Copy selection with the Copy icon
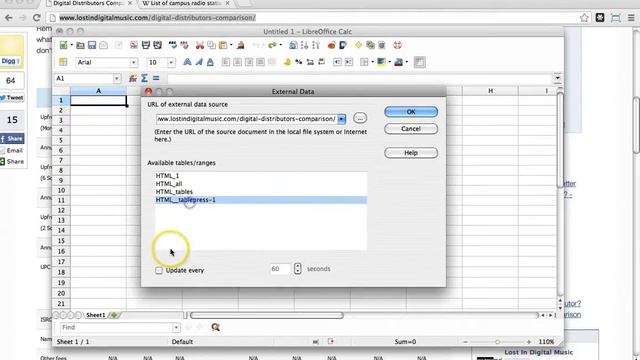This screenshot has width=640, height=360. [x=211, y=45]
